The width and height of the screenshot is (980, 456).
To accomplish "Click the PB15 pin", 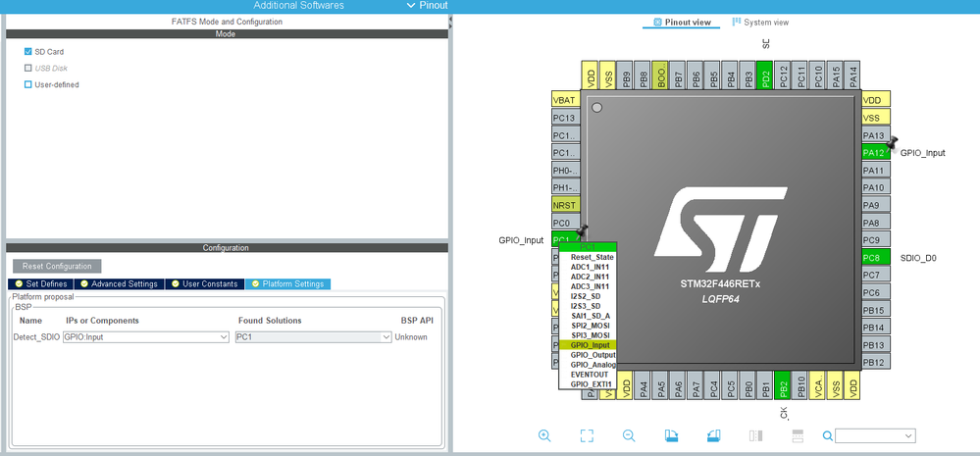I will pyautogui.click(x=876, y=310).
